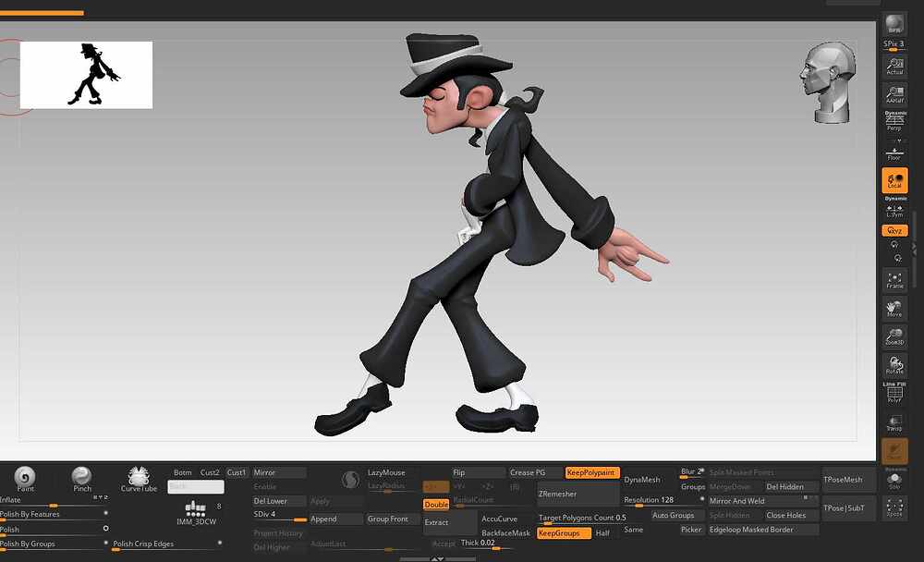Viewport: 924px width, 562px height.
Task: Toggle KeepPolypaint option off
Action: 592,472
